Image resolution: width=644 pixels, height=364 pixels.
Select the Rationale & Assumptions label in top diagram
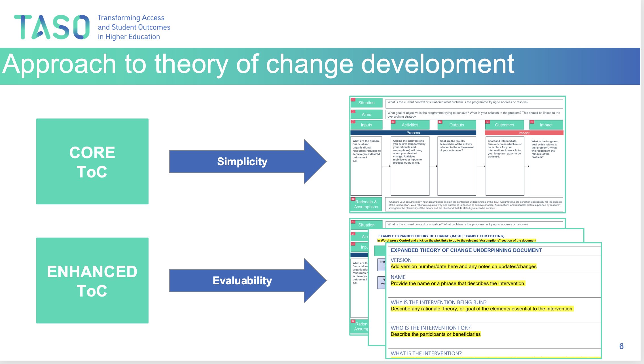(x=366, y=204)
